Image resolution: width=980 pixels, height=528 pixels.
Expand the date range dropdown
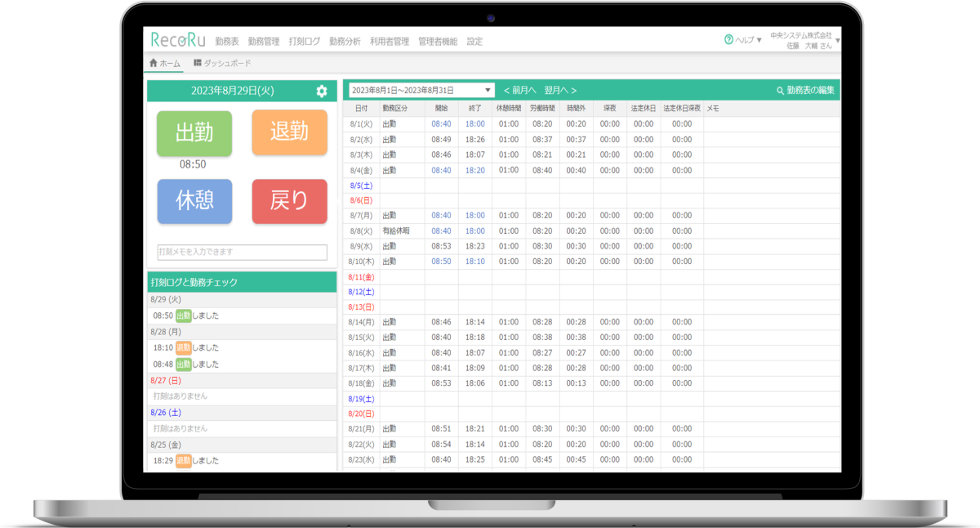coord(488,91)
